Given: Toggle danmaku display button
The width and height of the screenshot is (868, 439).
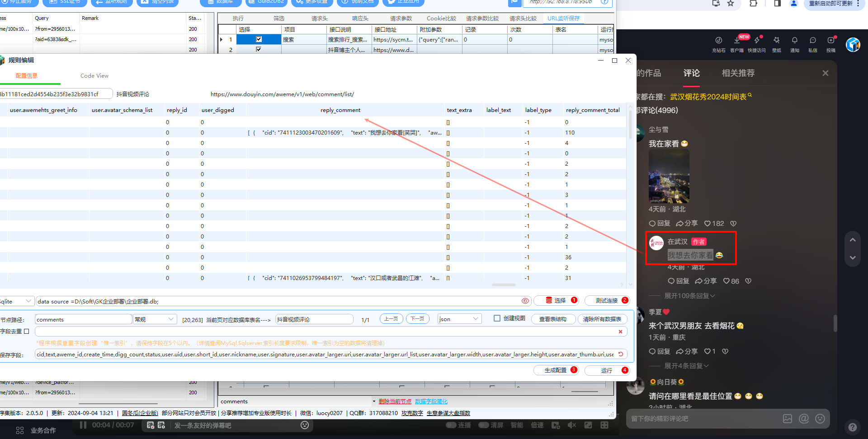Looking at the screenshot, I should point(151,425).
